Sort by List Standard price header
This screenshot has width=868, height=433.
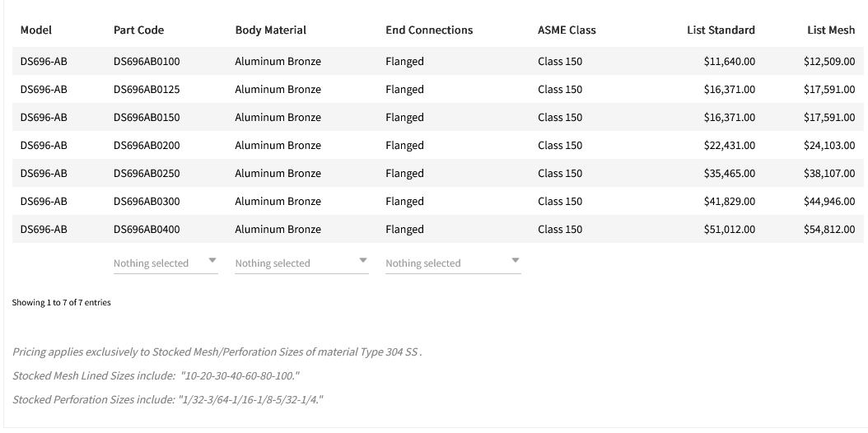pyautogui.click(x=721, y=30)
